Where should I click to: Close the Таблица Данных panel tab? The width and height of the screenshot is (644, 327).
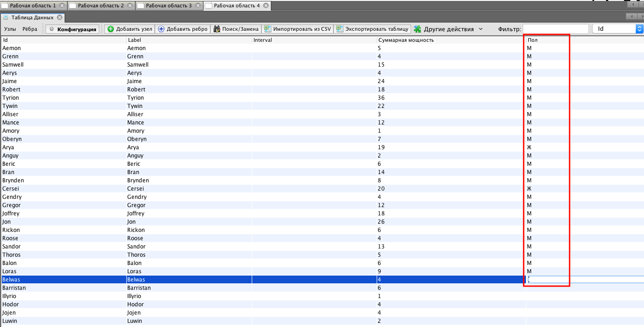pos(59,17)
